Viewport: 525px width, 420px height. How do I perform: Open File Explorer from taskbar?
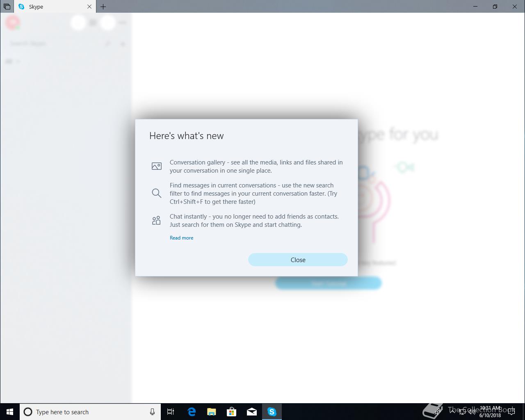(212, 412)
